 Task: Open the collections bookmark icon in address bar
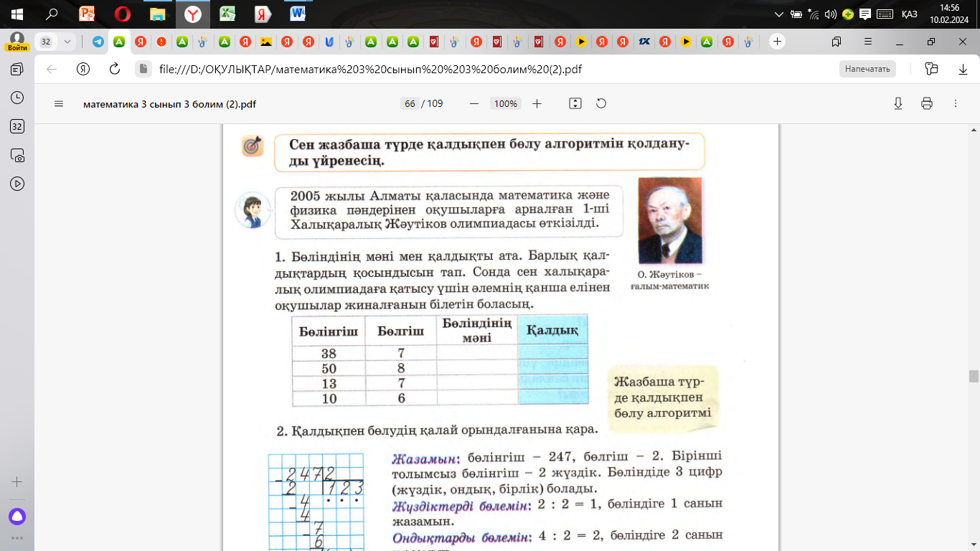(x=932, y=69)
